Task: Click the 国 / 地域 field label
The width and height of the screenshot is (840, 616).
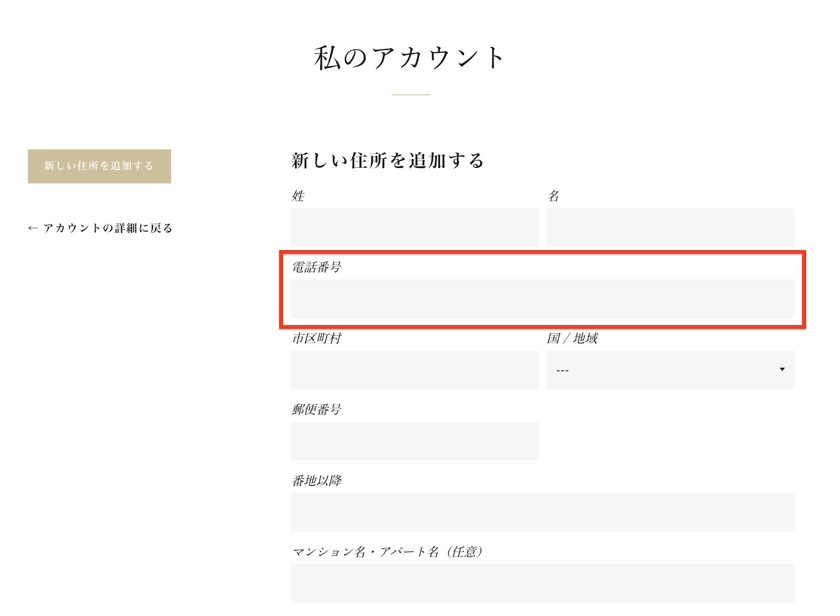Action: (572, 338)
